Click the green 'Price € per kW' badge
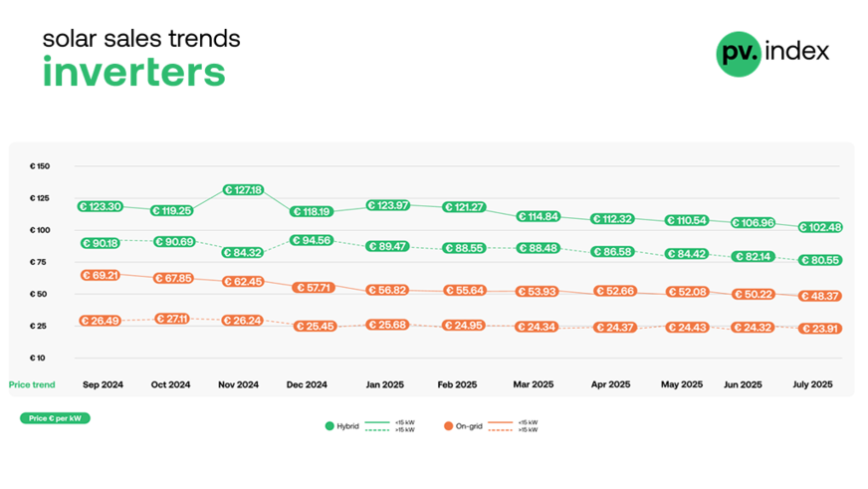 55,418
